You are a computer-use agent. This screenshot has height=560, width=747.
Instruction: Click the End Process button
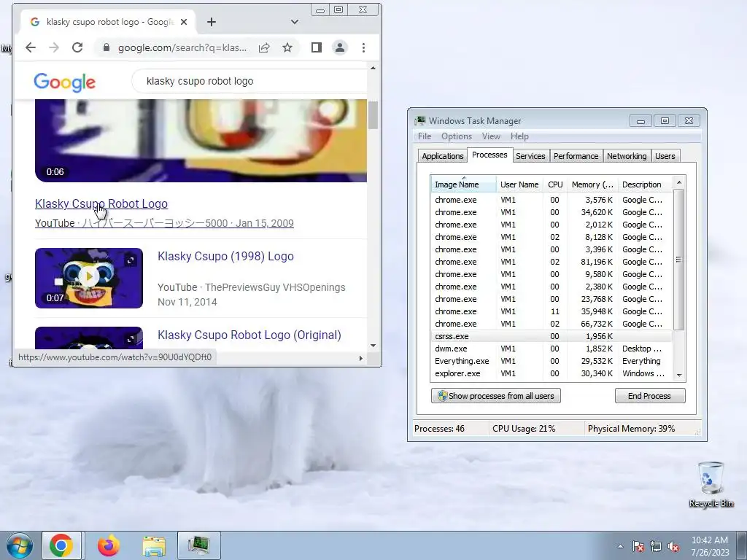(x=650, y=396)
